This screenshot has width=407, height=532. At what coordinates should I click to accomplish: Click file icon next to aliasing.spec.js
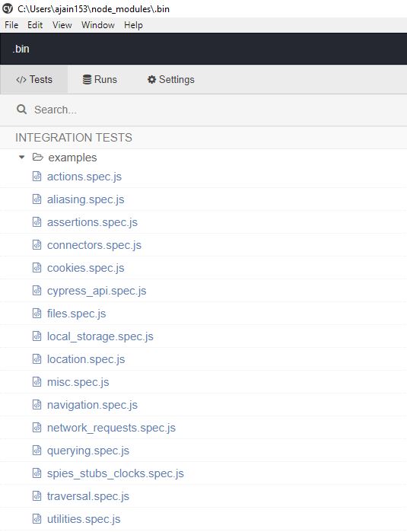tap(37, 199)
